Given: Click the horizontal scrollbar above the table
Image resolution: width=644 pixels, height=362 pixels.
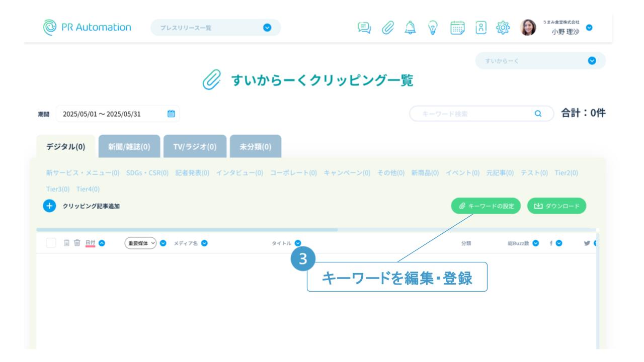Looking at the screenshot, I should (187, 230).
